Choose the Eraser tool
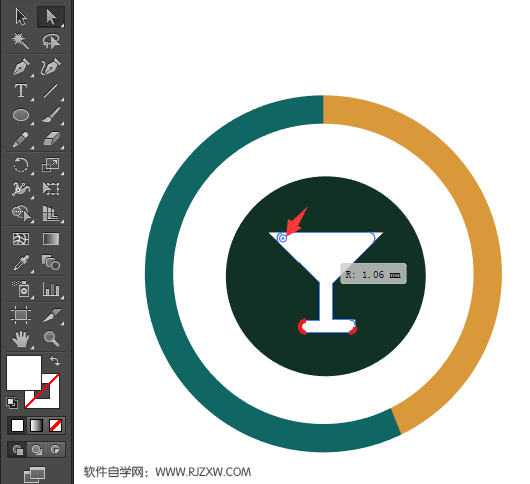This screenshot has height=484, width=530. [51, 139]
